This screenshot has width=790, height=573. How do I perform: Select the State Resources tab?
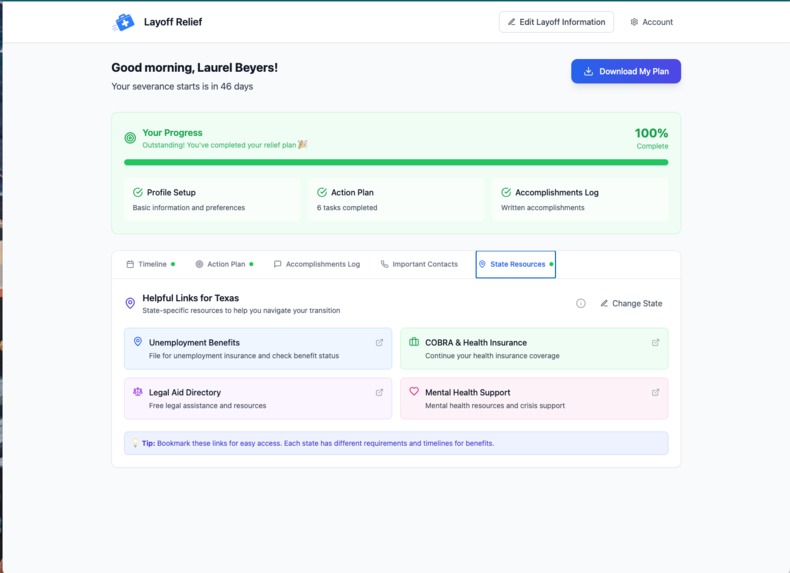click(x=515, y=264)
